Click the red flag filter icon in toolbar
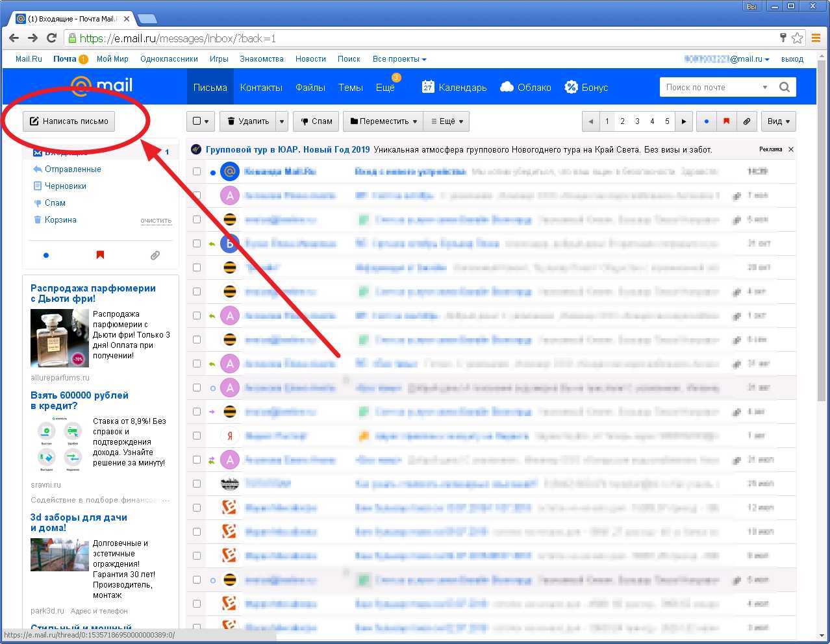 [726, 121]
